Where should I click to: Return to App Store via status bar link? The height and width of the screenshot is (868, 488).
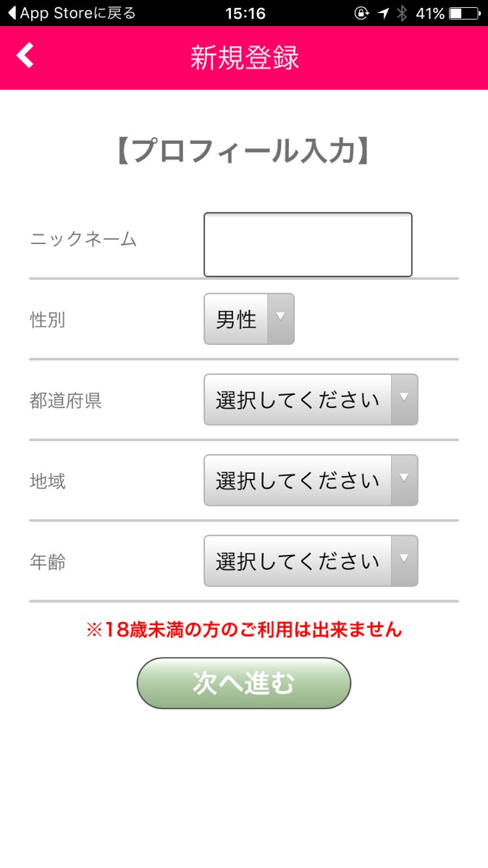tap(71, 13)
